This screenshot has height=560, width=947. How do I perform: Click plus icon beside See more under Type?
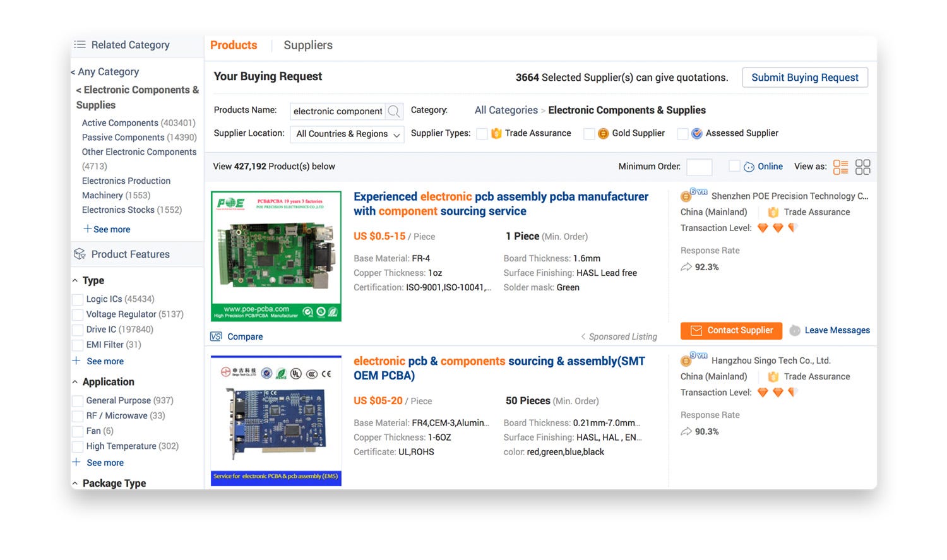click(76, 360)
